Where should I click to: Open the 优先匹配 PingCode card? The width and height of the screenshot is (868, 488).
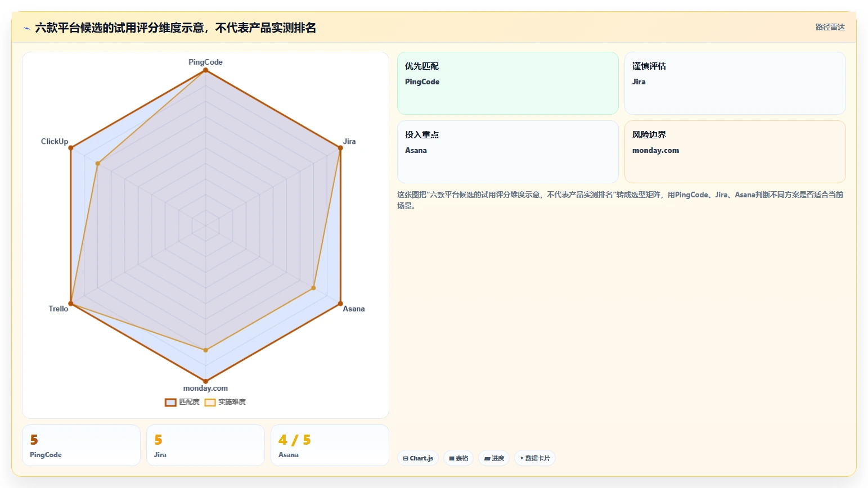tap(508, 83)
